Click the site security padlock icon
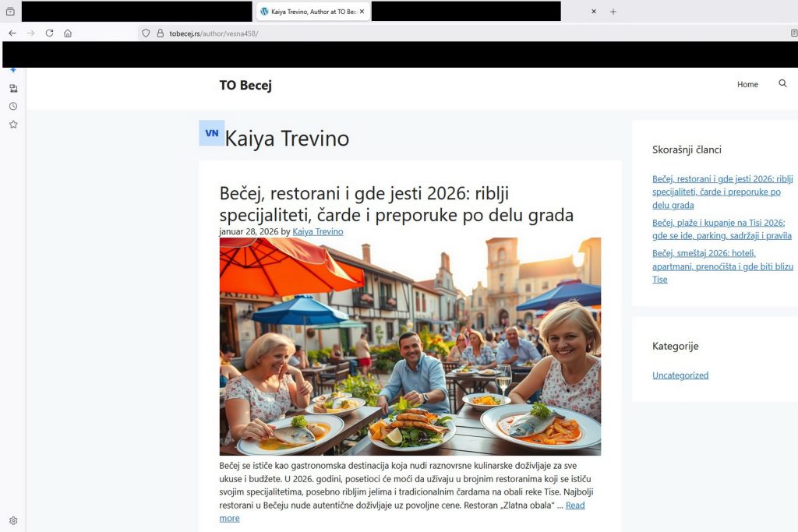798x532 pixels. [160, 33]
